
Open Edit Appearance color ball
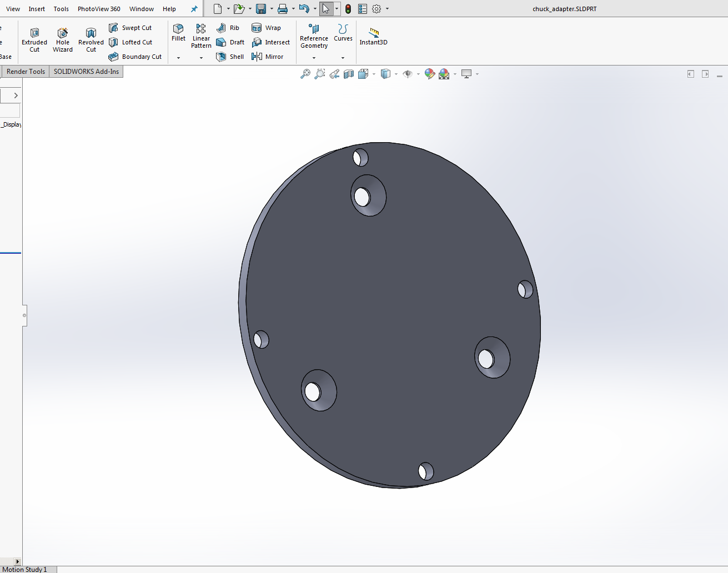[429, 74]
